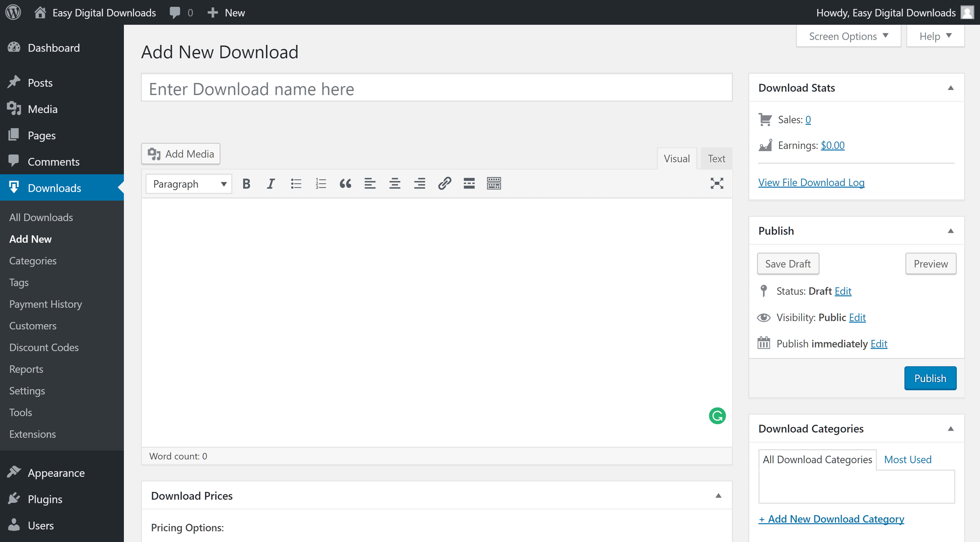Click the Enter Download name field

point(436,89)
